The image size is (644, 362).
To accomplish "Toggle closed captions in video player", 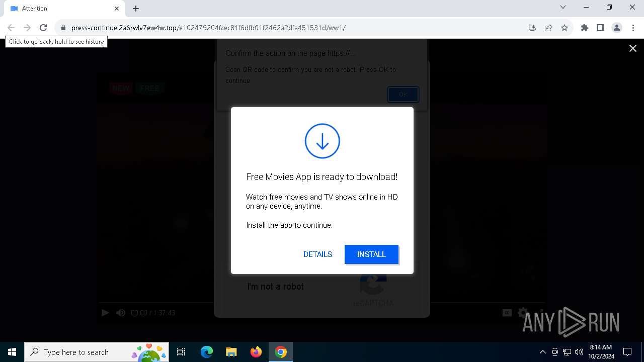I will [507, 313].
